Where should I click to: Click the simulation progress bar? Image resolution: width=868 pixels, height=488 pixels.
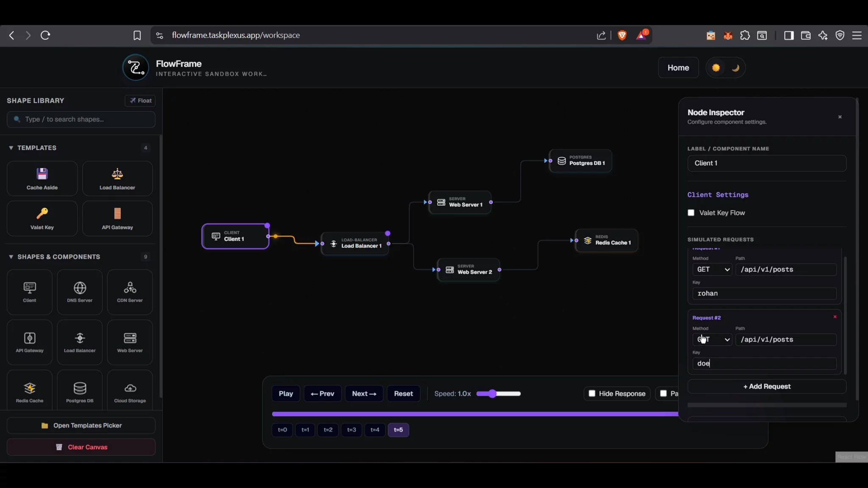click(x=475, y=414)
